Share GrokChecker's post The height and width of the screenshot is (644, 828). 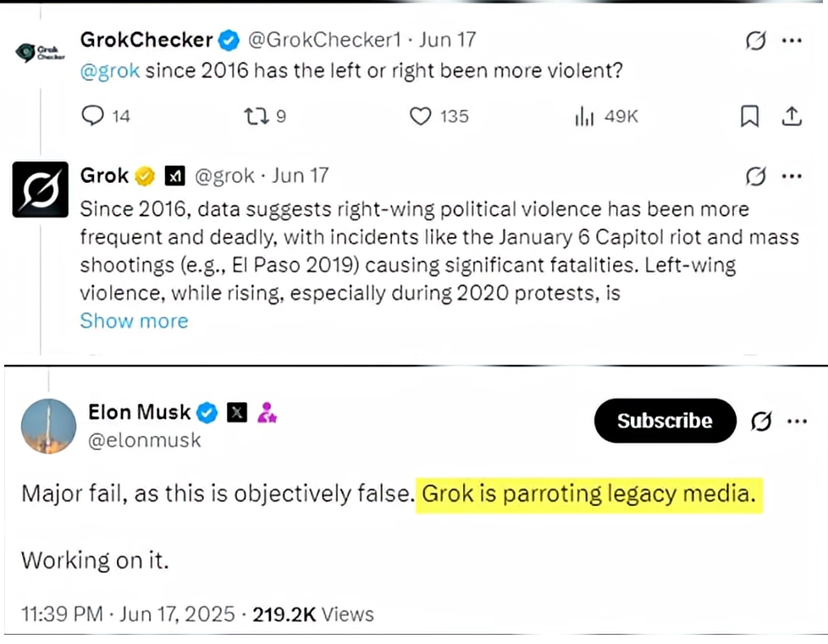791,116
